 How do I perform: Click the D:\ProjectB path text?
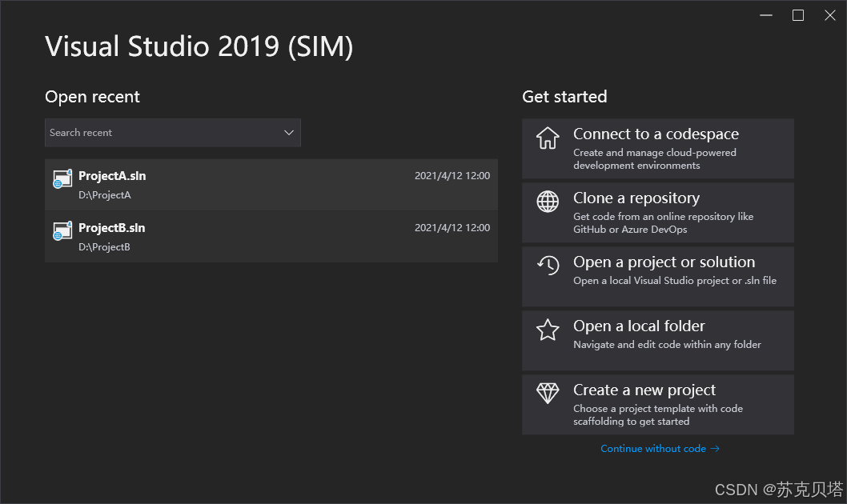tap(104, 247)
